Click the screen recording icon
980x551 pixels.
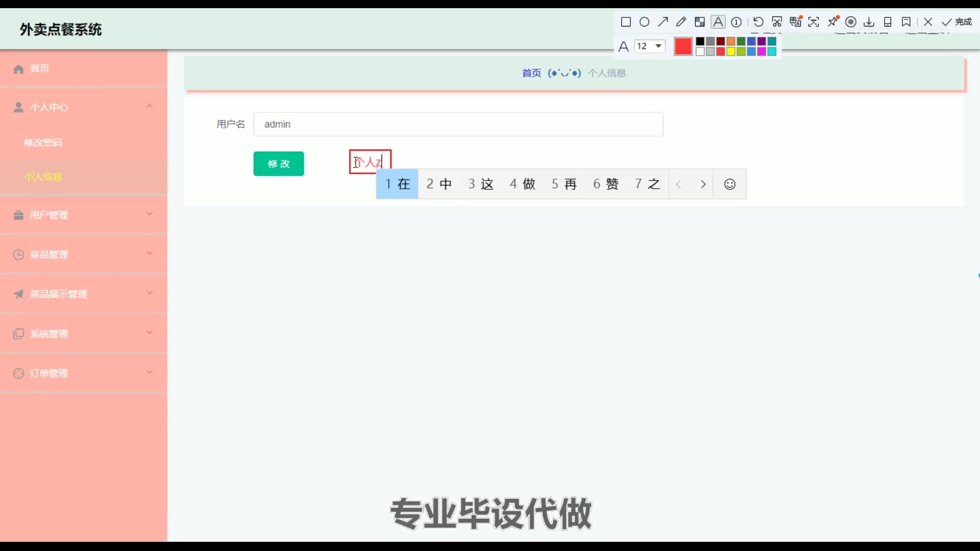(850, 22)
